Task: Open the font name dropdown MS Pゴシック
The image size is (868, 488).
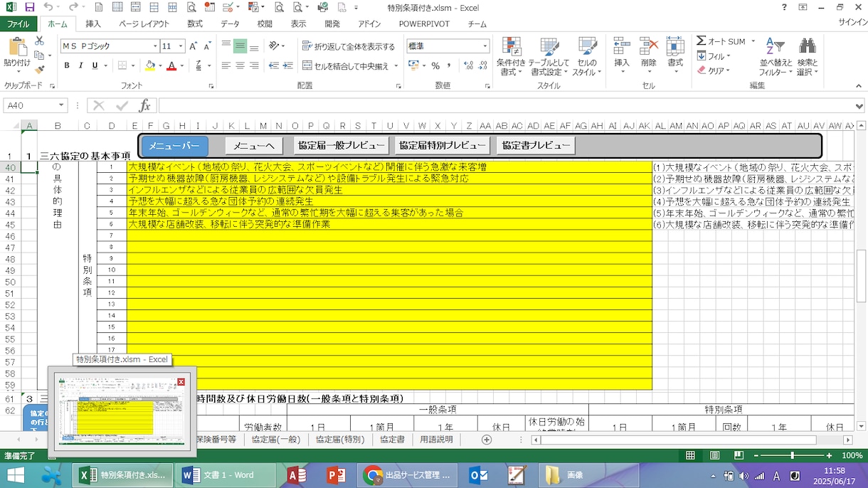Action: pos(155,46)
